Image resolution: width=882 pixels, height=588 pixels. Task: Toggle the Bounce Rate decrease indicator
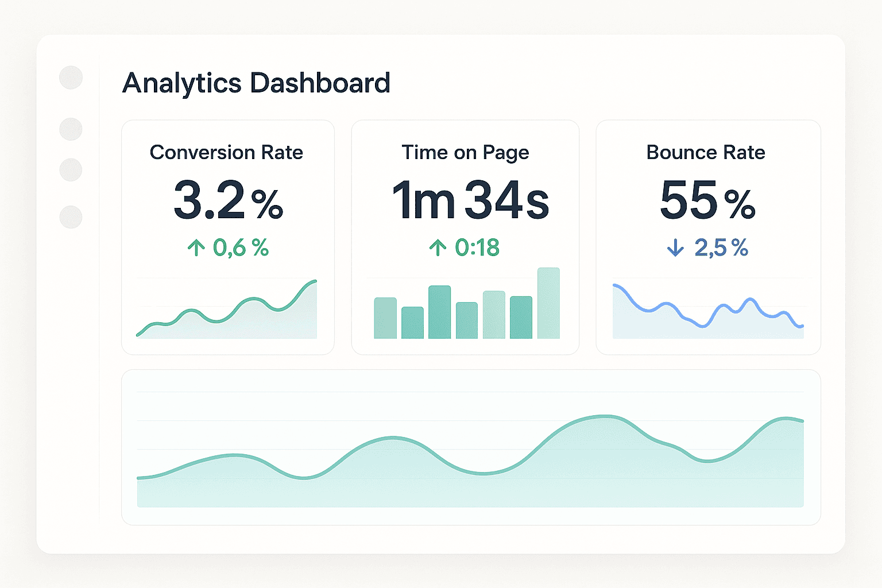coord(706,249)
